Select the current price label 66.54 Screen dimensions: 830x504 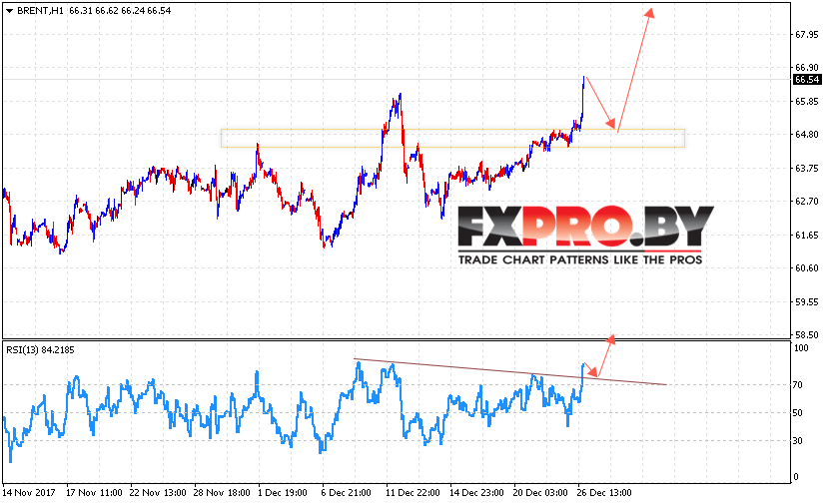coord(807,79)
